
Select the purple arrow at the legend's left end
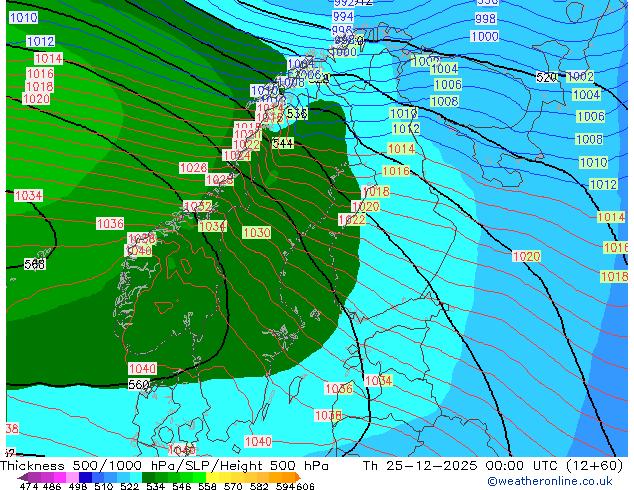pos(22,477)
